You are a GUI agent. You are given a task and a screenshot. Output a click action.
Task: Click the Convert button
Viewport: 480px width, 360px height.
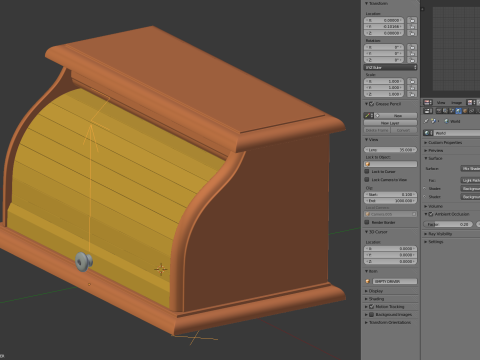click(404, 130)
